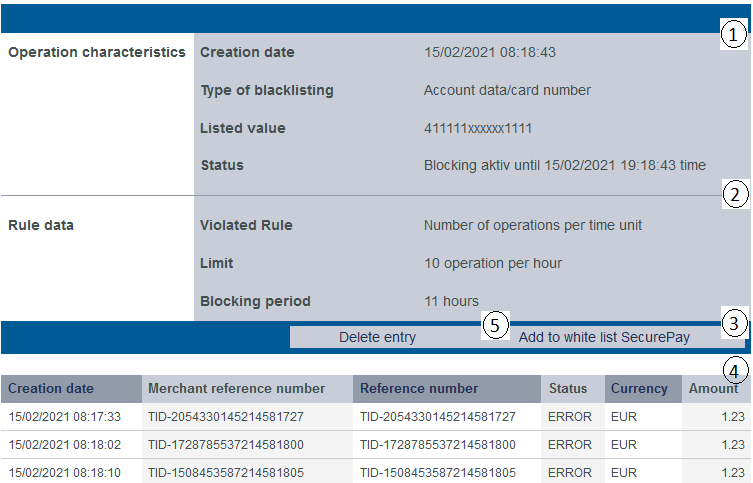Click the Violated Rule value text

click(533, 225)
